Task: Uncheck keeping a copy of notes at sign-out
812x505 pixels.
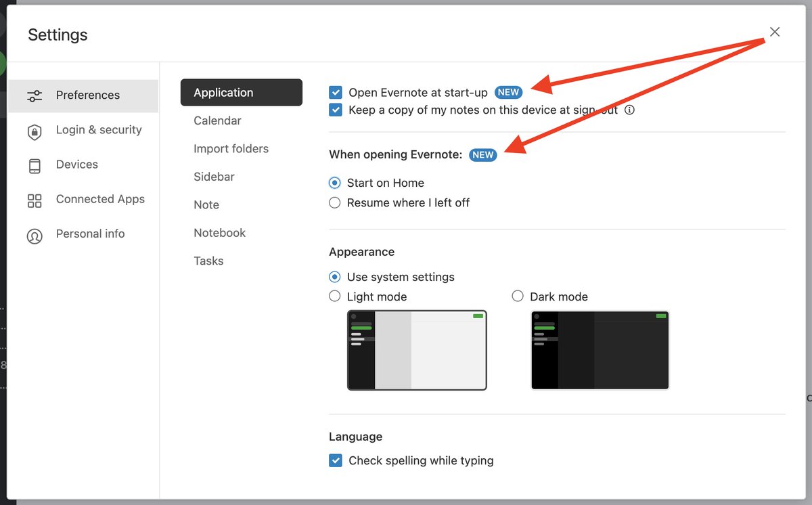Action: (335, 110)
